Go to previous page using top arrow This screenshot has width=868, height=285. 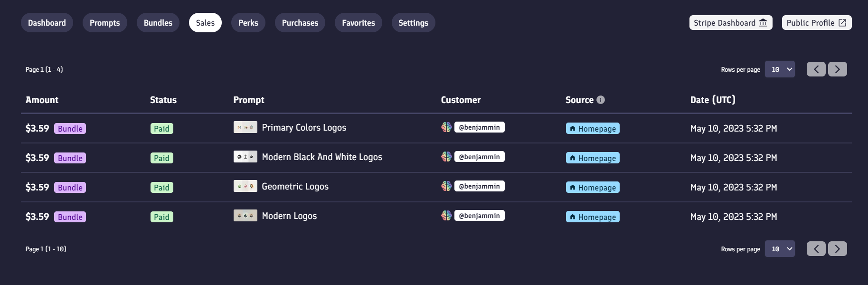click(816, 69)
